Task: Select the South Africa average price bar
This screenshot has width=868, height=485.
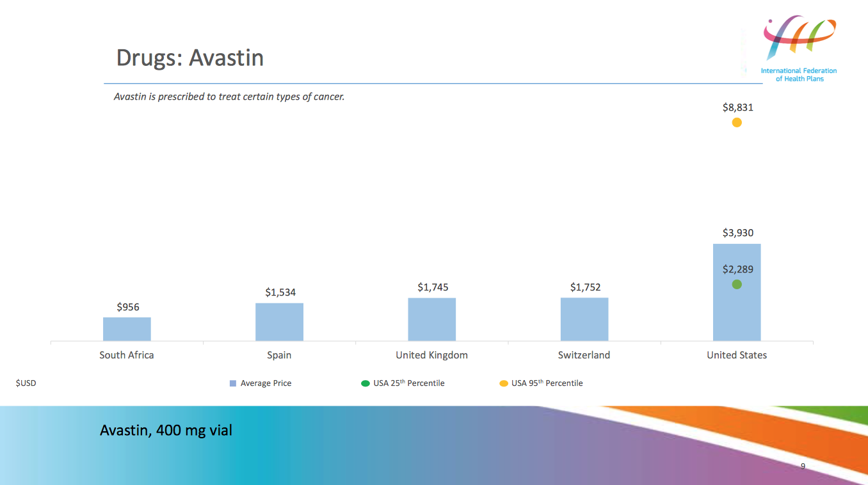Action: (x=127, y=329)
